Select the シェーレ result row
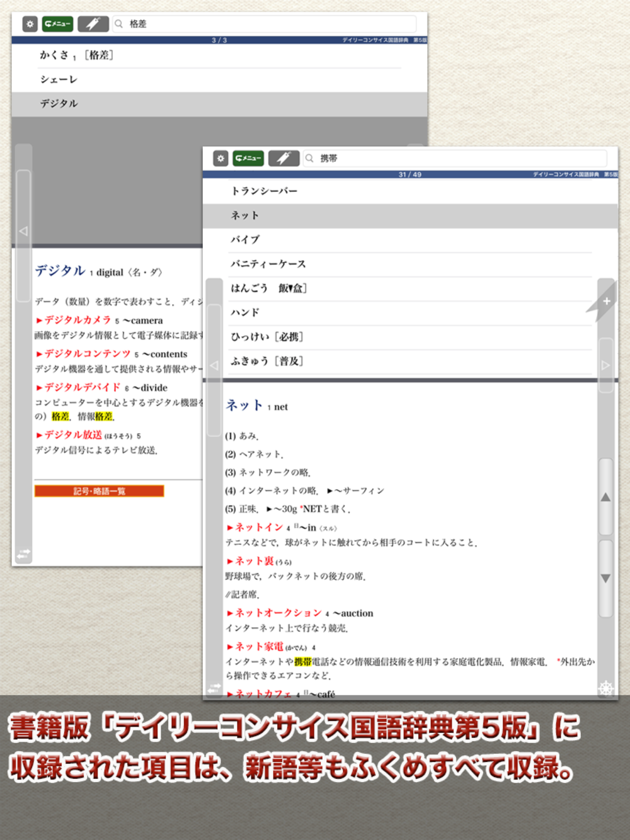The height and width of the screenshot is (840, 630). pos(219,80)
